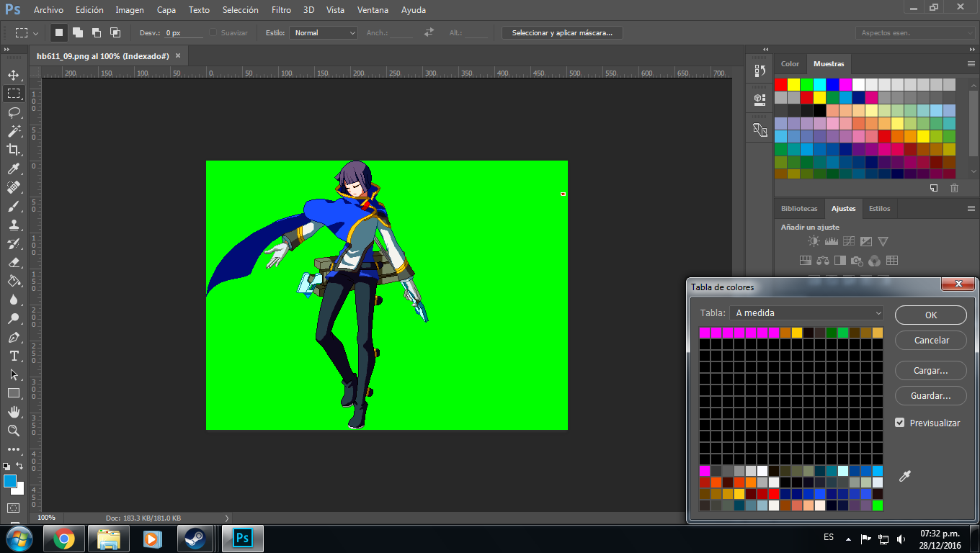Open the Estilo dropdown set to Normal
This screenshot has width=980, height=553.
coord(323,32)
